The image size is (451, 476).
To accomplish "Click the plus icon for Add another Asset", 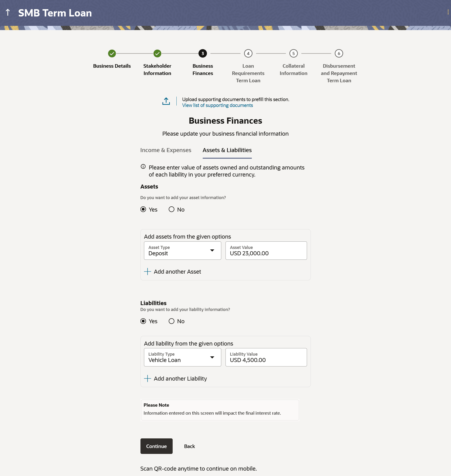I will point(147,271).
